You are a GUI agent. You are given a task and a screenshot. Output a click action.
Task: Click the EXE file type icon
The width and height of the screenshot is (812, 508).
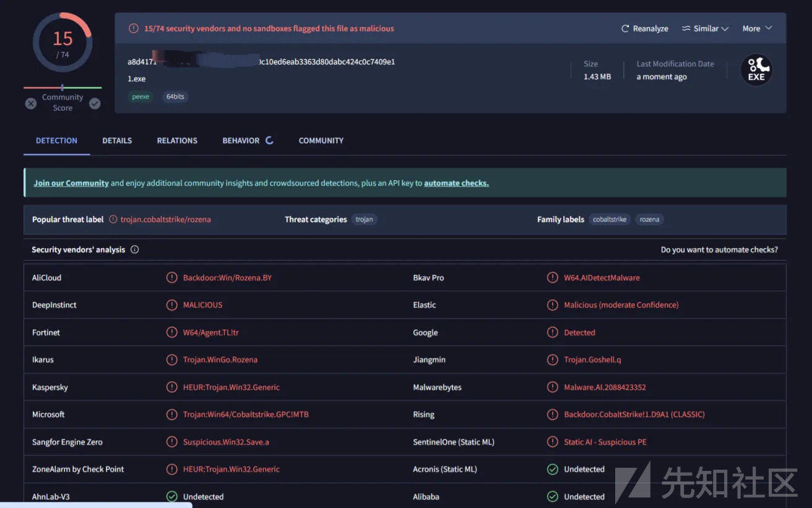pos(756,71)
